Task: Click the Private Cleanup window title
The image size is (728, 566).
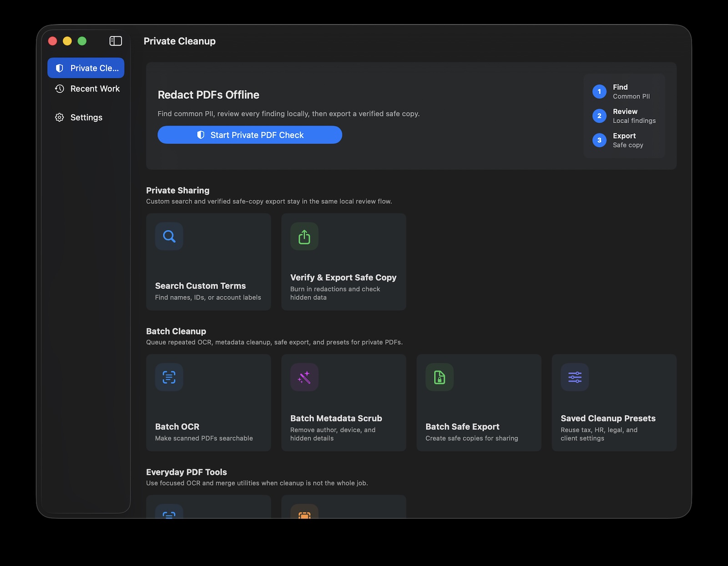Action: [x=180, y=41]
